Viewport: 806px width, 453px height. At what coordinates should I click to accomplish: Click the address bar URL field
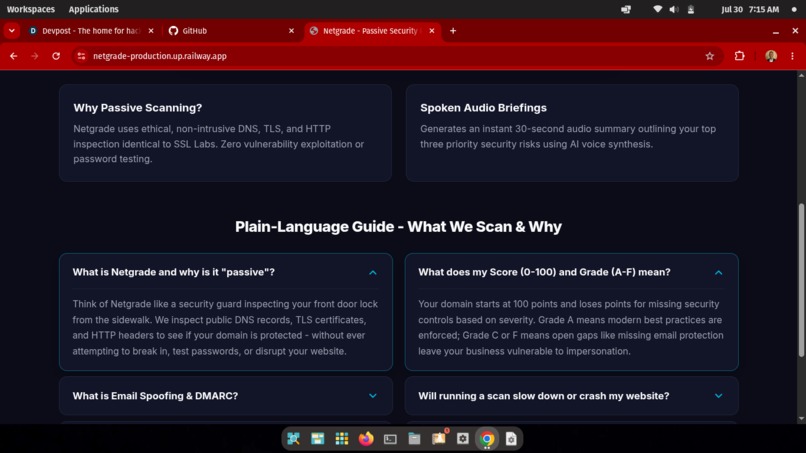point(391,56)
